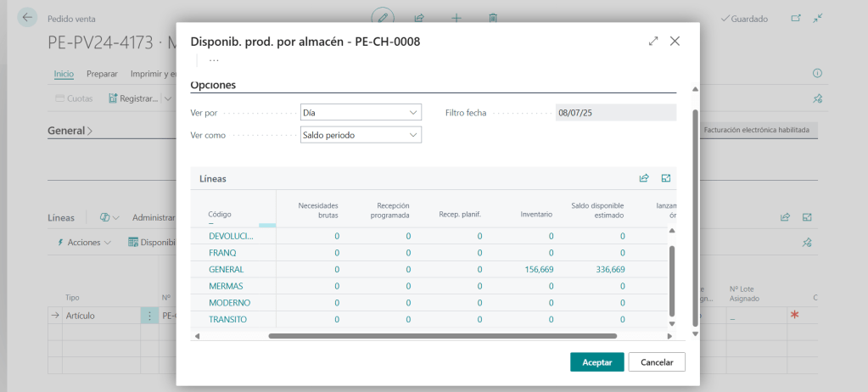868x392 pixels.
Task: Click the share icon in page header
Action: point(419,17)
